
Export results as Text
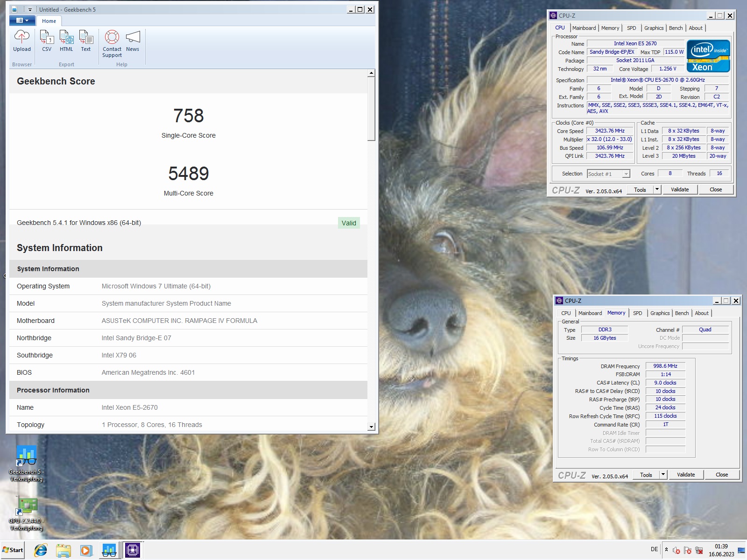[86, 41]
